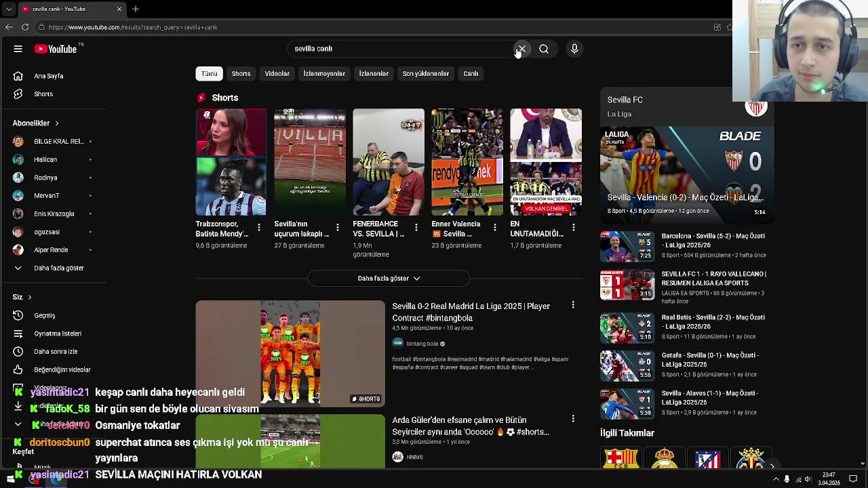Image resolution: width=868 pixels, height=488 pixels.
Task: Open oguzsasi channel avatar
Action: [x=18, y=232]
